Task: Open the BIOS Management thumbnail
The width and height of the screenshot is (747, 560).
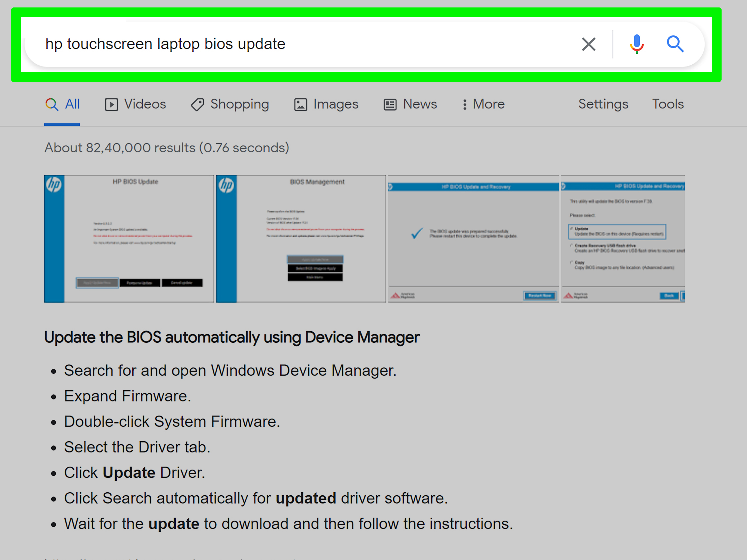Action: pyautogui.click(x=301, y=238)
